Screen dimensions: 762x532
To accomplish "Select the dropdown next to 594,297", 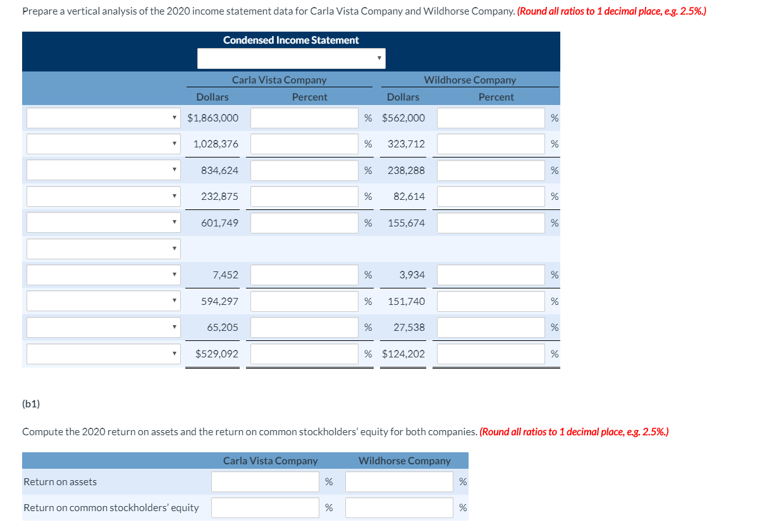I will 102,300.
